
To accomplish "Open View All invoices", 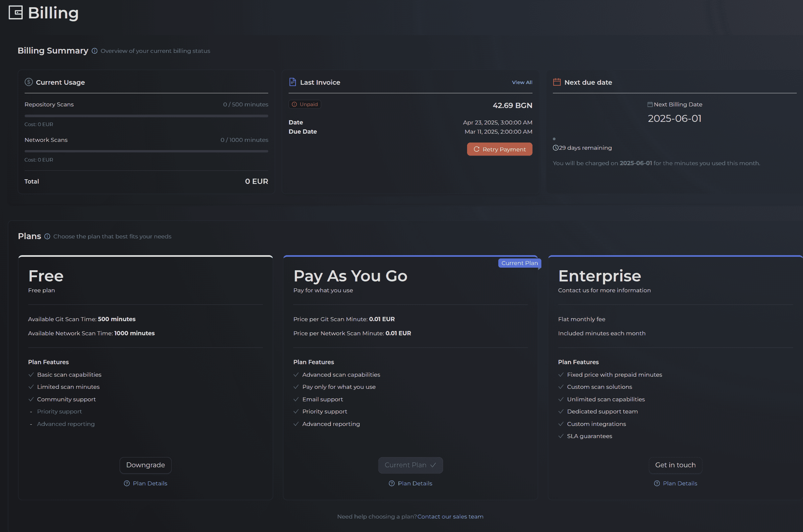I will coord(522,82).
